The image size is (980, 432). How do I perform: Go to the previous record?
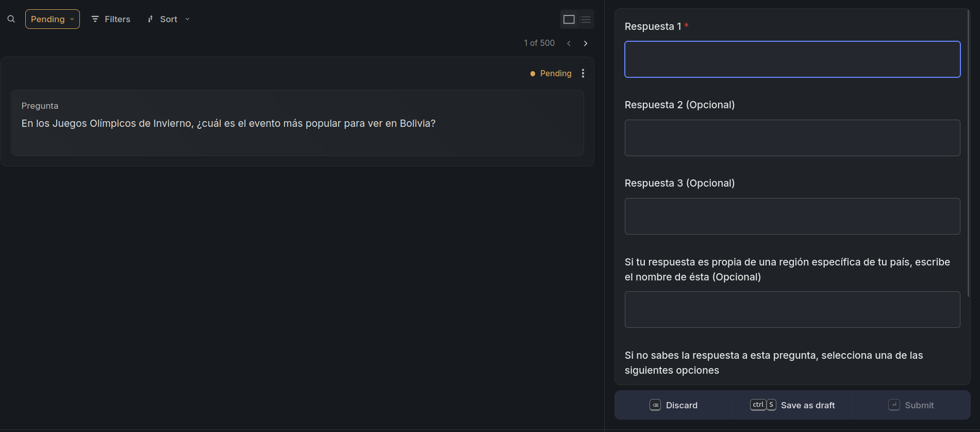tap(569, 43)
